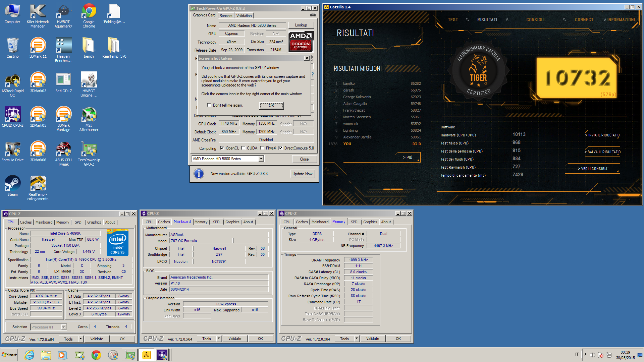Click the Core Speed 4997.04 MHz value
The height and width of the screenshot is (362, 644).
[x=46, y=296]
